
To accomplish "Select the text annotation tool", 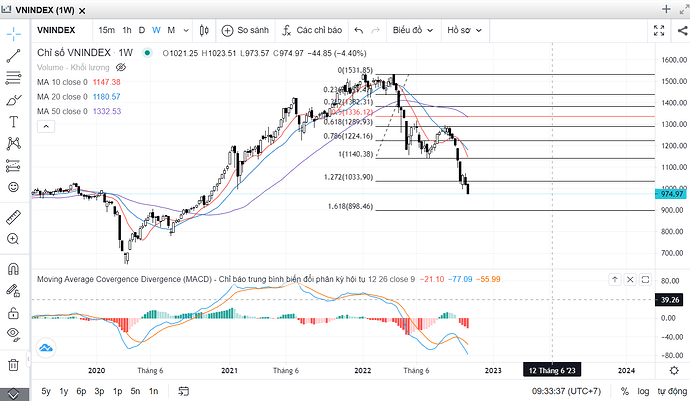I will click(13, 121).
